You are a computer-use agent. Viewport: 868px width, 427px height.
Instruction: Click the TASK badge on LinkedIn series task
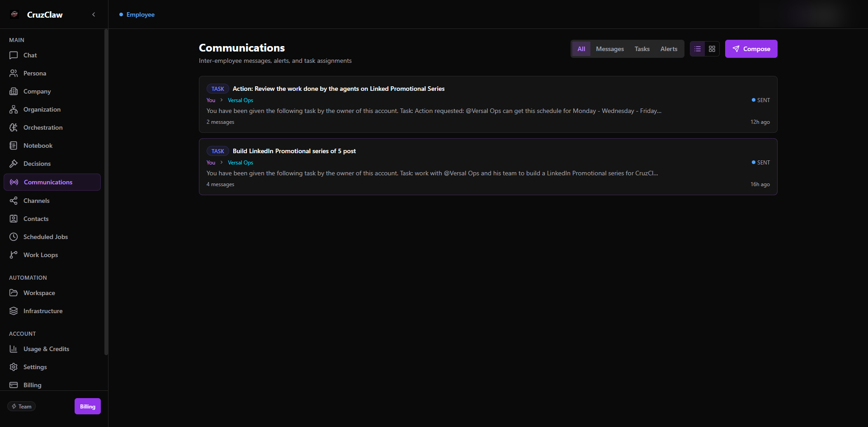[218, 151]
